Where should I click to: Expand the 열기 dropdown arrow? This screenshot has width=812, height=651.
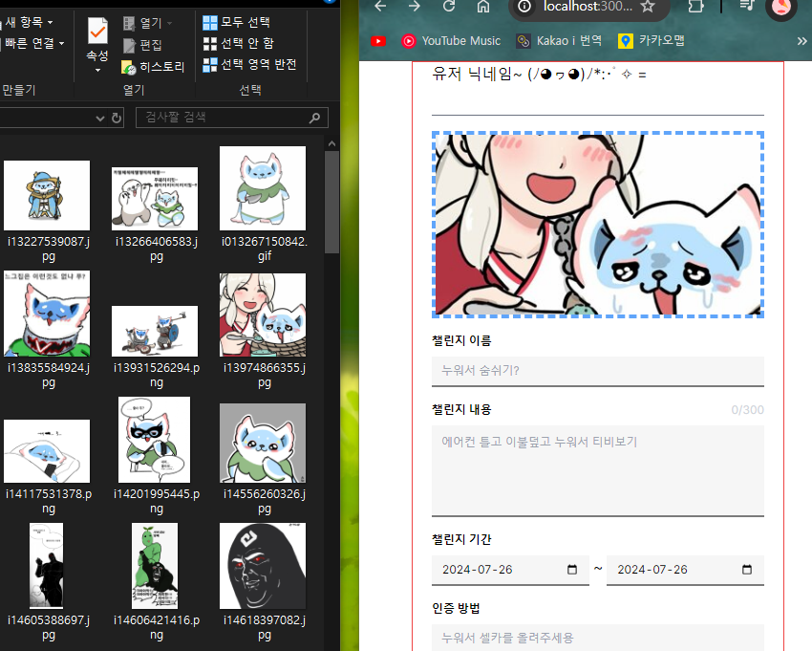(170, 23)
